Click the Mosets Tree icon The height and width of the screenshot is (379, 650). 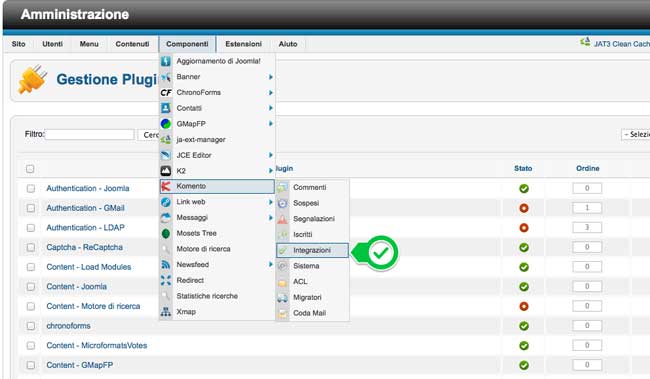[x=166, y=233]
